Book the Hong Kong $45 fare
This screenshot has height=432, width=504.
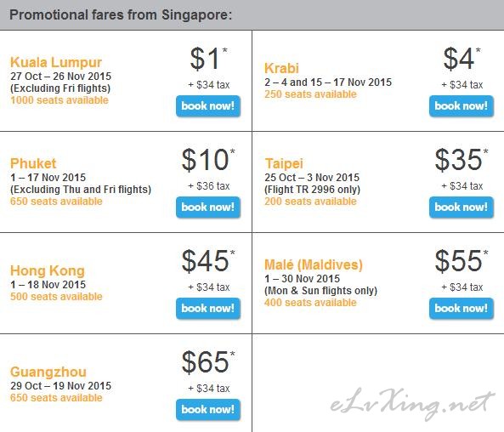pos(208,309)
